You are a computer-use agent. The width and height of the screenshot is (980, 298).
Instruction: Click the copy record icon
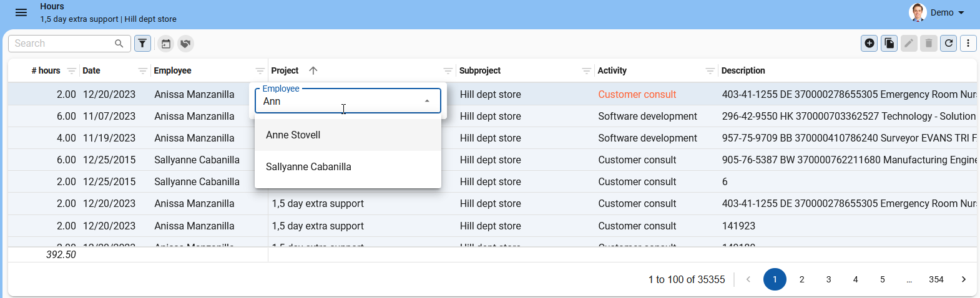click(x=889, y=43)
